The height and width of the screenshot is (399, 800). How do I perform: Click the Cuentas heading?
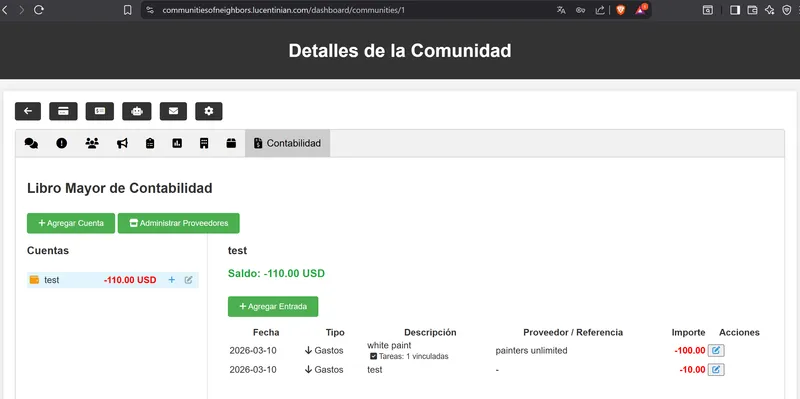point(48,251)
